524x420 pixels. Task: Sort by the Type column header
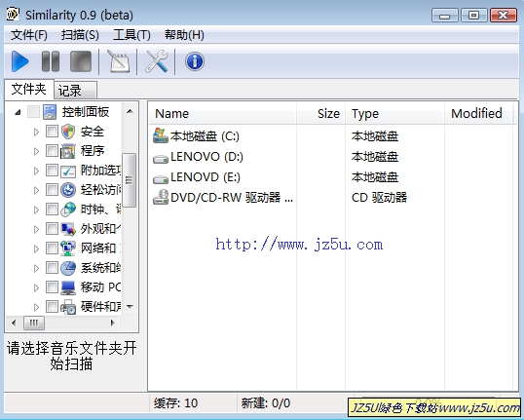395,114
